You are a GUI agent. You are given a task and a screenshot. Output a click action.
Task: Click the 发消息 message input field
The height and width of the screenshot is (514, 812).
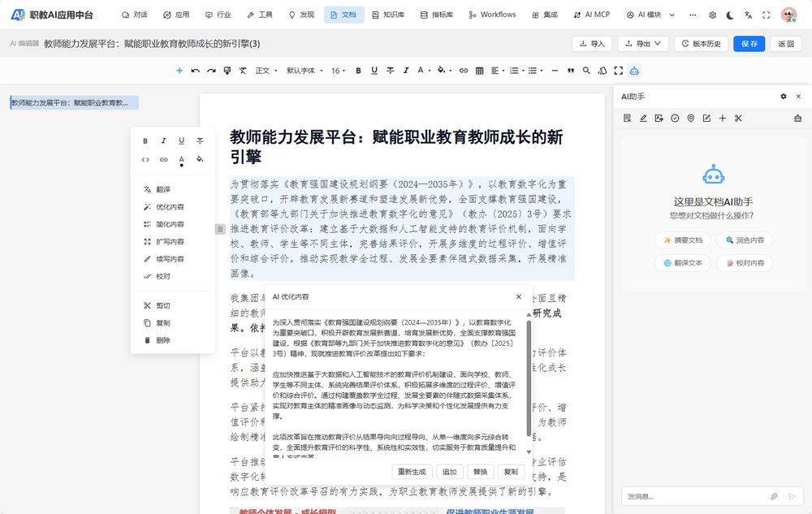(697, 496)
